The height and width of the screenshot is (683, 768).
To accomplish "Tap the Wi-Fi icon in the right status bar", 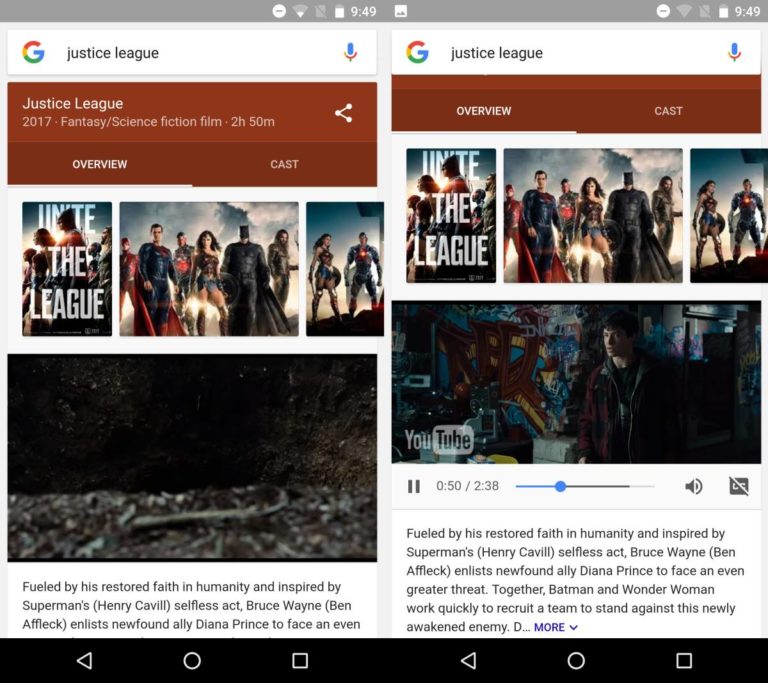I will 684,11.
